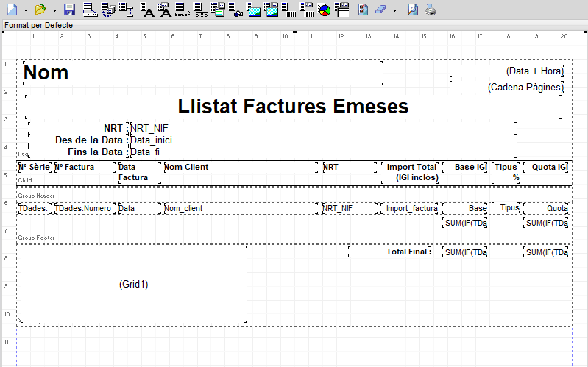This screenshot has width=588, height=367.
Task: Select the 'Fins la Data :' label
Action: 78,152
